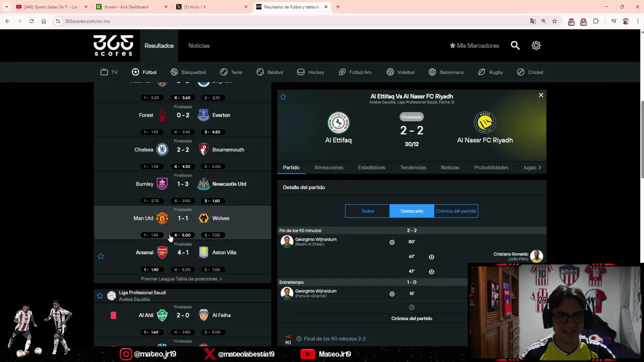Click the Chelsea club badge
This screenshot has height=362, width=644.
pyautogui.click(x=162, y=149)
